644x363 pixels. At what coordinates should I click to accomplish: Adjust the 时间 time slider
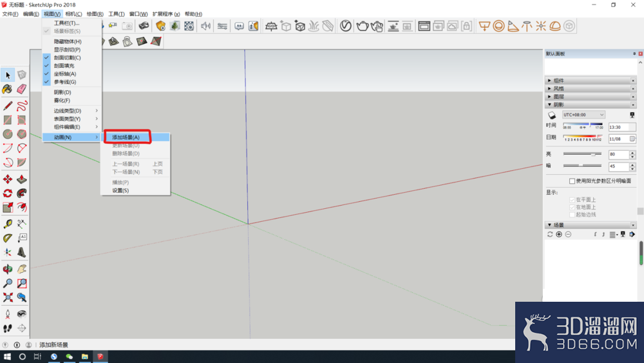click(583, 124)
